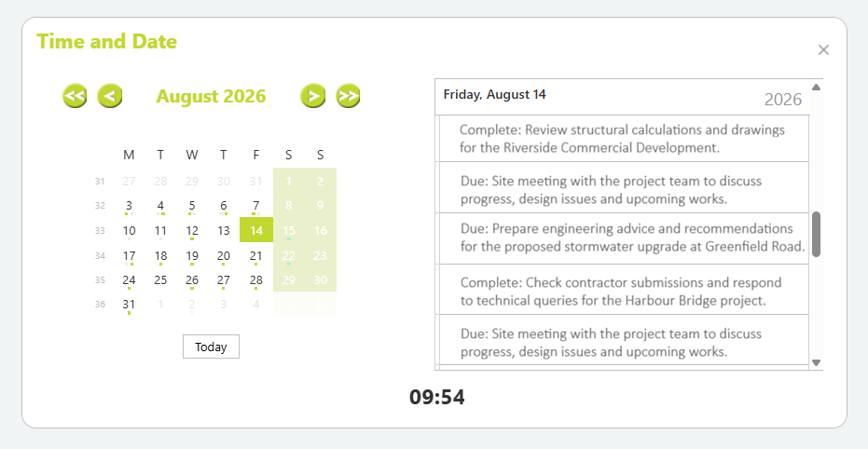Jump to next year with double-right arrow

click(348, 96)
